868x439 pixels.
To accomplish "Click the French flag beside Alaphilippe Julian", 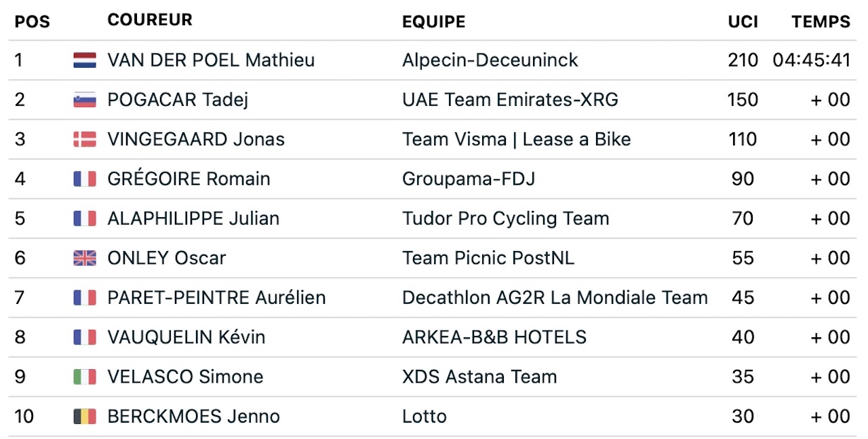I will click(x=85, y=218).
